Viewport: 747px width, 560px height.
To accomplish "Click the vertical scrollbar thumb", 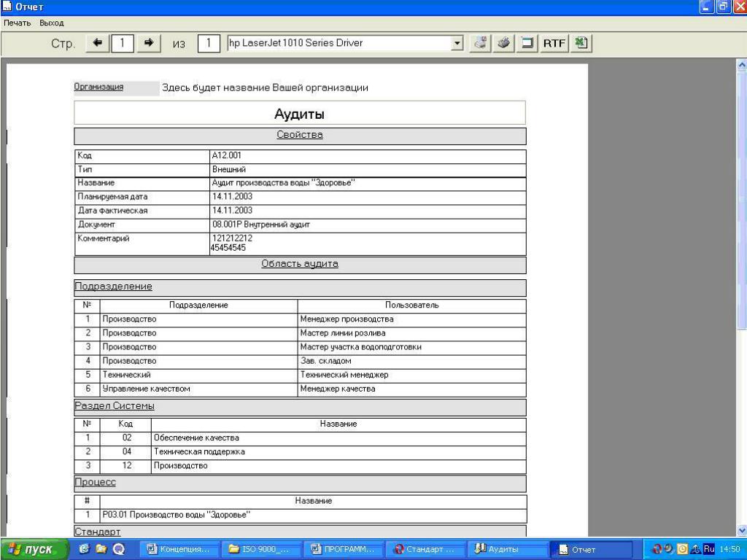I will (x=742, y=199).
